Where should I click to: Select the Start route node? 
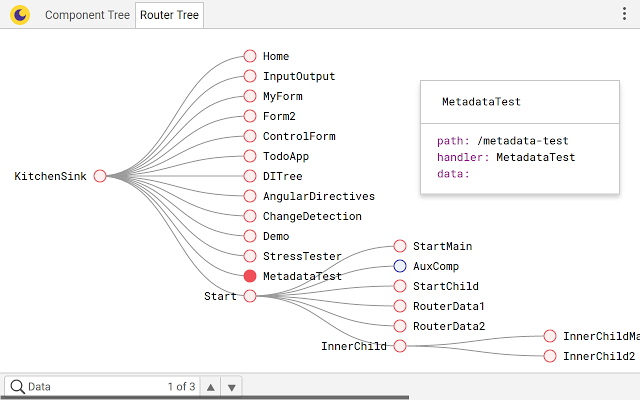250,296
